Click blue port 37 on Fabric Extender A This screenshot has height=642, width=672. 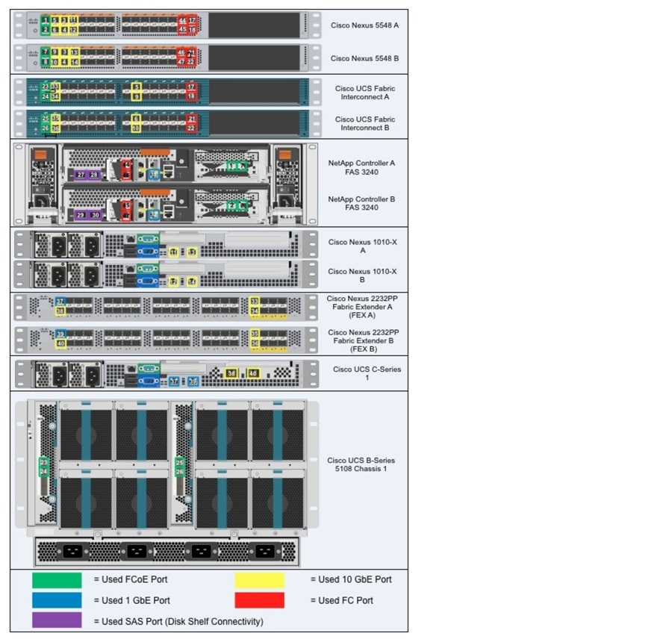[60, 302]
